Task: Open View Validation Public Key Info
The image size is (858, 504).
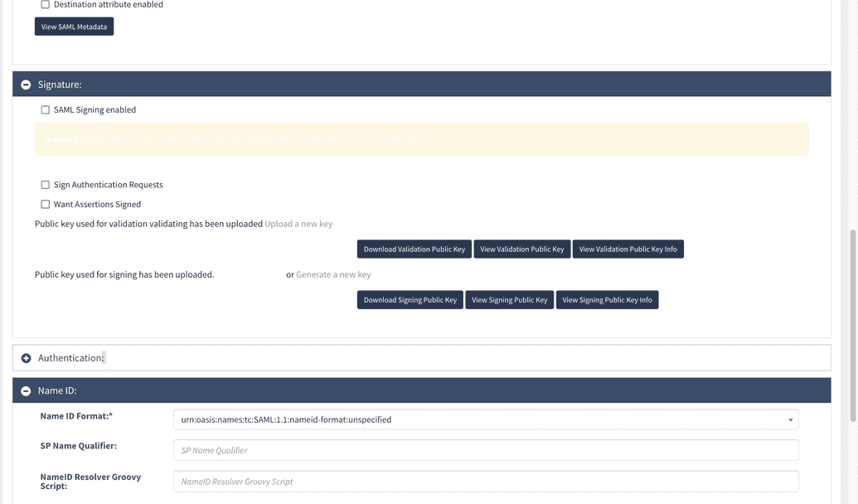Action: coord(627,248)
